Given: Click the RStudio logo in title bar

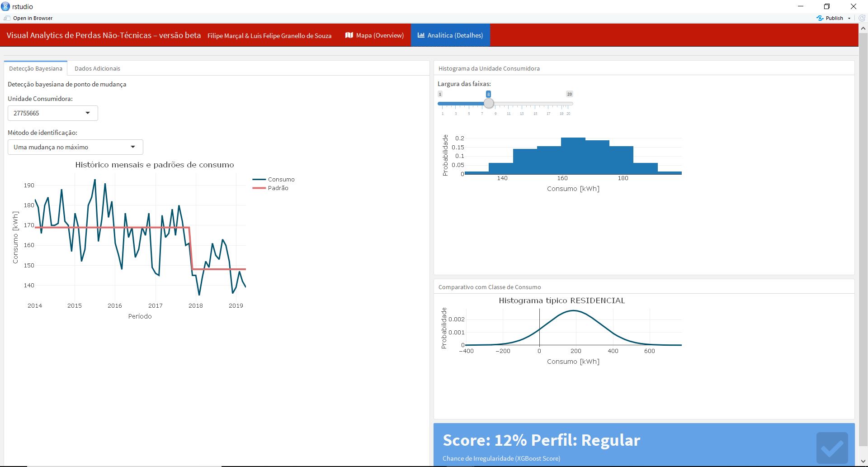Looking at the screenshot, I should (x=5, y=6).
